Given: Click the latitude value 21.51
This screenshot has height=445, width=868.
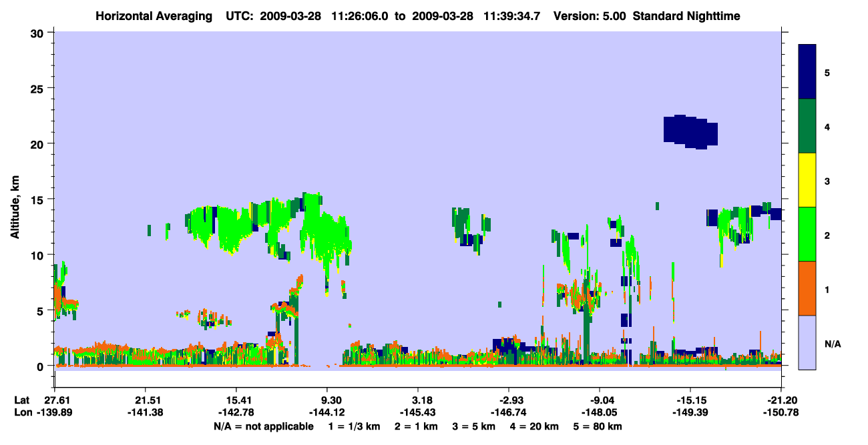Looking at the screenshot, I should coord(145,400).
